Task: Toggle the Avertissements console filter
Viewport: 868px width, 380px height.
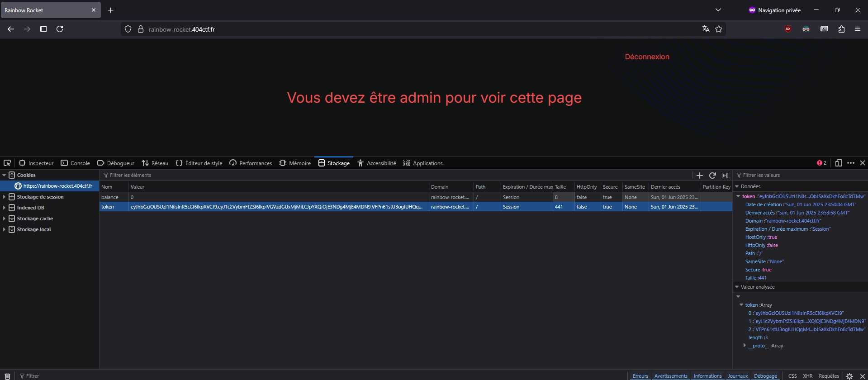Action: (671, 376)
